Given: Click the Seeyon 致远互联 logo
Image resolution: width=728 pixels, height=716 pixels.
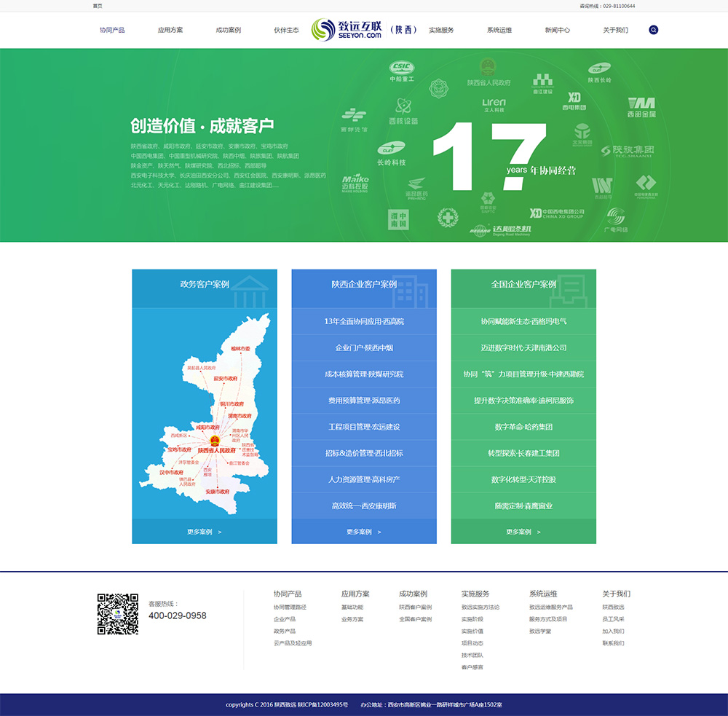Looking at the screenshot, I should tap(347, 30).
